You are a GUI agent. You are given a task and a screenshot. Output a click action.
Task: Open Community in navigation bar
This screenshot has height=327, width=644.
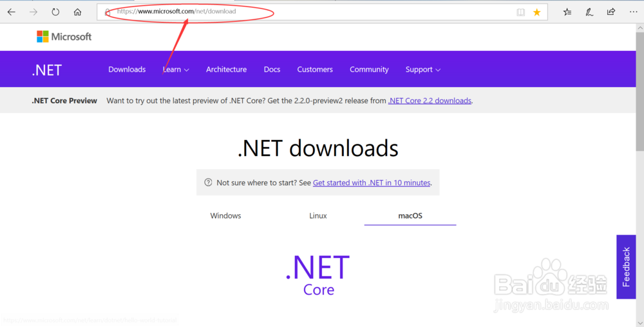point(369,70)
